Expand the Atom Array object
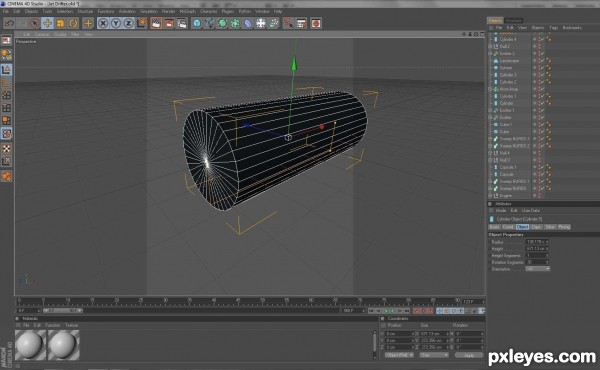 (490, 89)
